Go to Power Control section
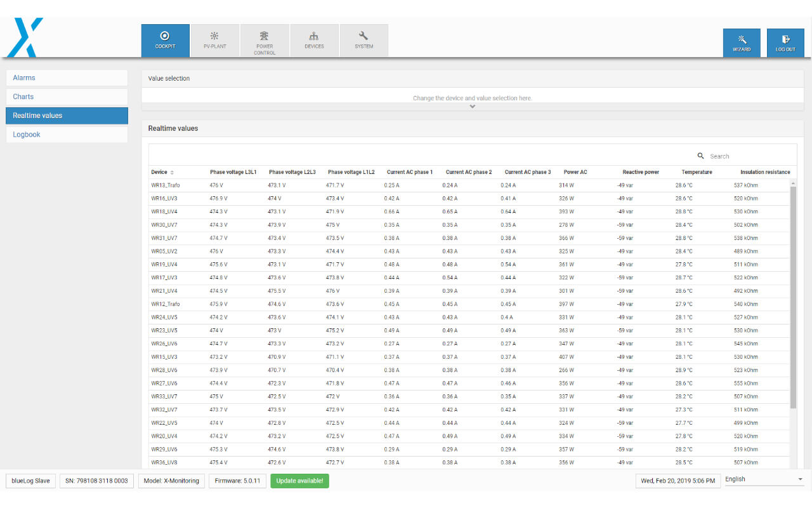 pyautogui.click(x=265, y=41)
